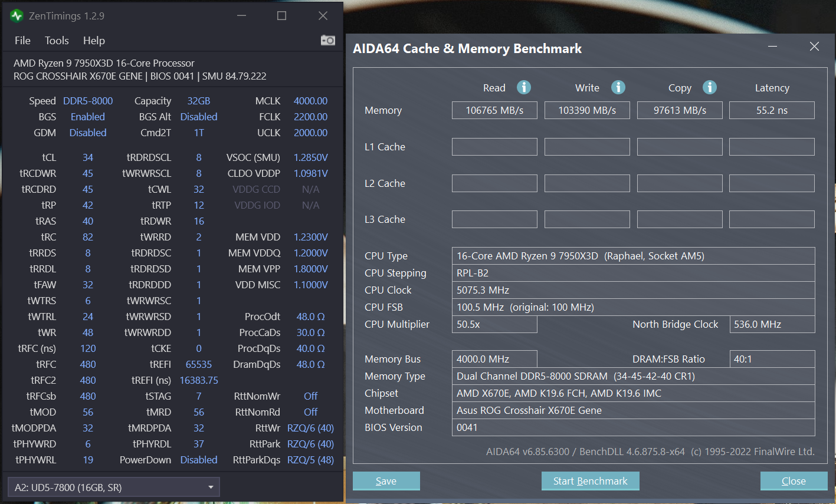Click the ROG CROSSHAIR X670E GENE BIOS line
The image size is (836, 504).
tap(140, 76)
